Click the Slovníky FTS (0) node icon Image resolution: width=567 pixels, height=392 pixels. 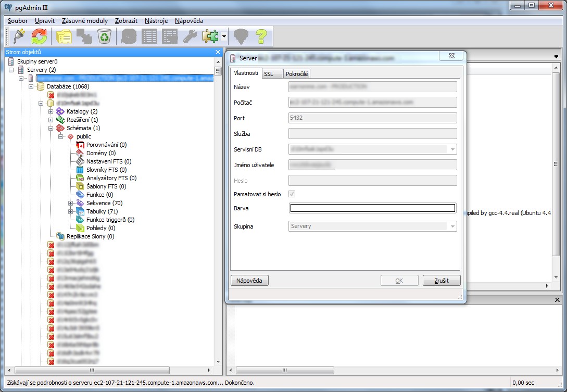click(x=80, y=170)
